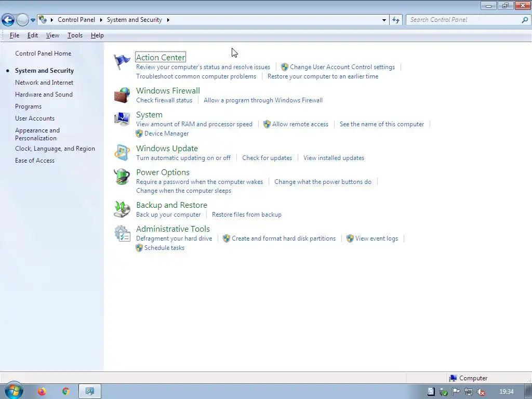Screen dimensions: 532x399
Task: Click the Show desktop strip beside the clock
Action: click(x=528, y=392)
